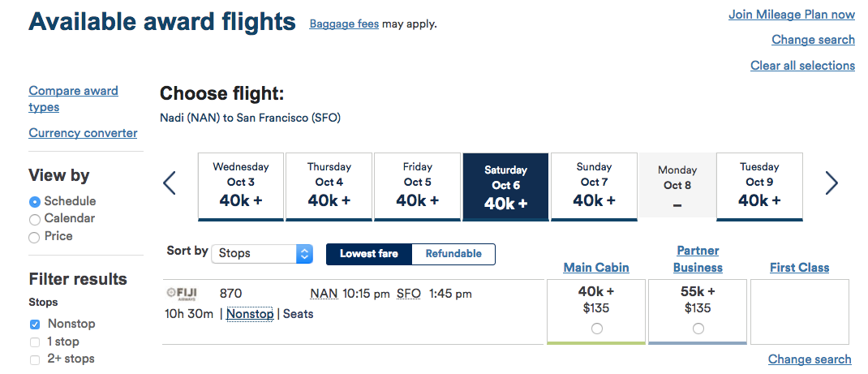The height and width of the screenshot is (374, 868).
Task: Check the 1 stop filter
Action: (35, 342)
